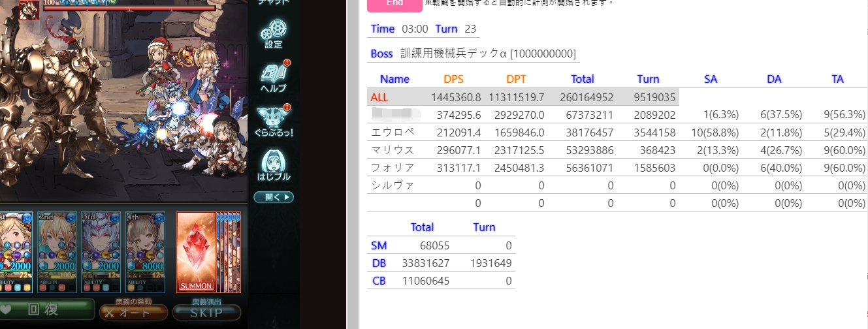
Task: Click the Total header in lower table
Action: click(422, 227)
